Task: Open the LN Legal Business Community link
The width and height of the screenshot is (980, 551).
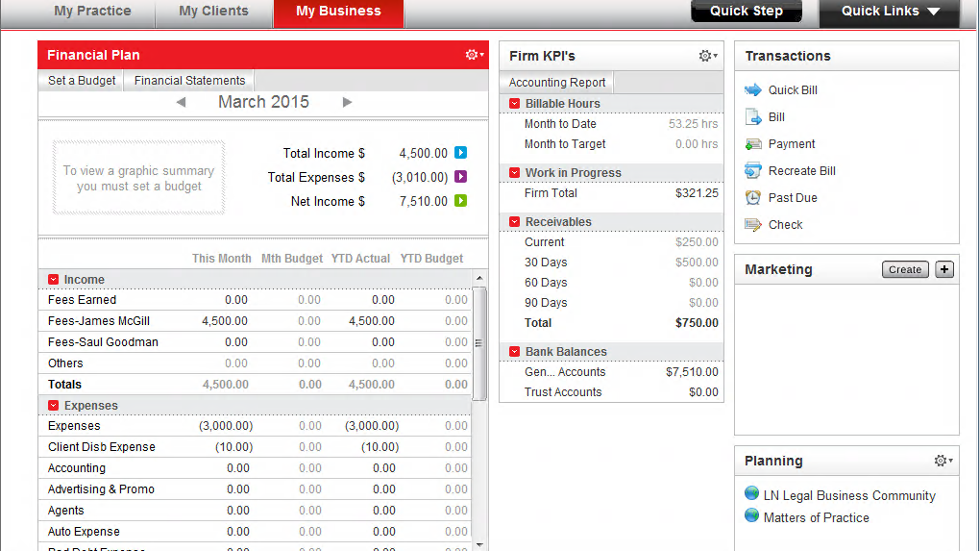Action: [x=849, y=495]
